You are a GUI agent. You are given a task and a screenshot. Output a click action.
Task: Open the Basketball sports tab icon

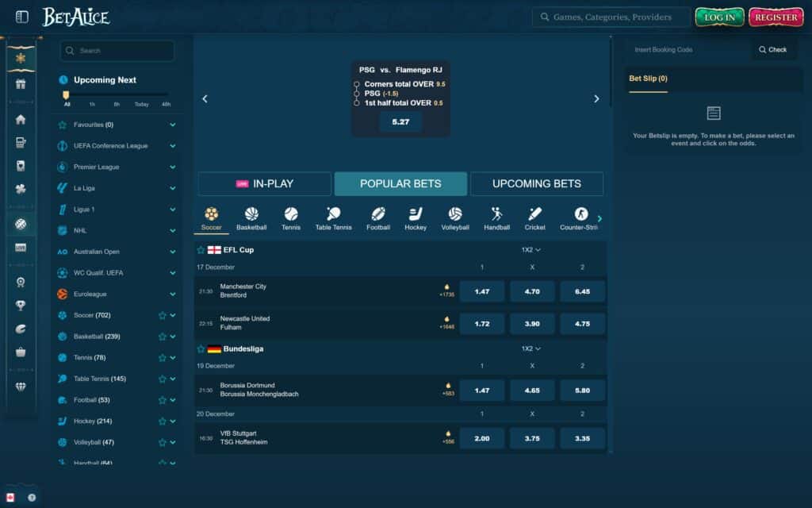click(251, 215)
